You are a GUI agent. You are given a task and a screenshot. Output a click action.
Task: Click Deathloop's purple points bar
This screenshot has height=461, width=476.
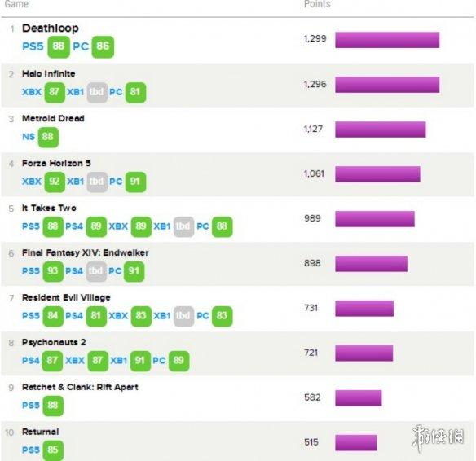pyautogui.click(x=387, y=40)
